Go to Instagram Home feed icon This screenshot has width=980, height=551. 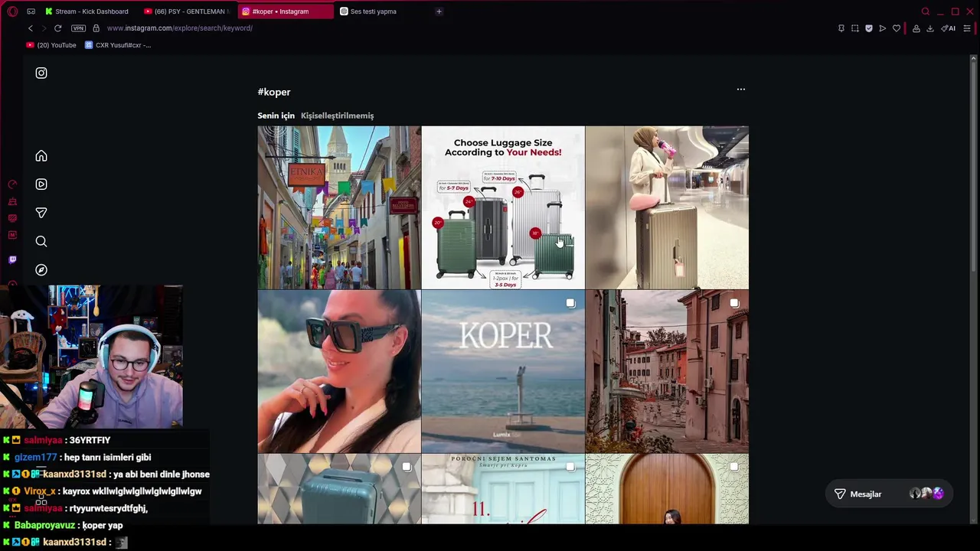click(x=41, y=156)
